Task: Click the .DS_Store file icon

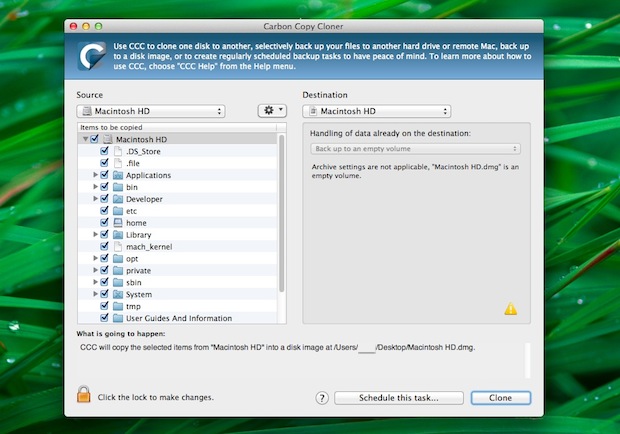Action: [x=118, y=151]
